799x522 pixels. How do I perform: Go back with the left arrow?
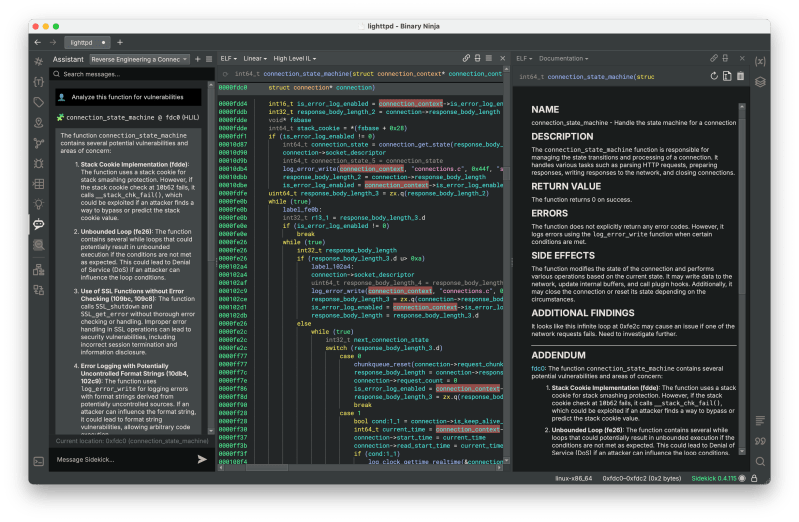(38, 43)
